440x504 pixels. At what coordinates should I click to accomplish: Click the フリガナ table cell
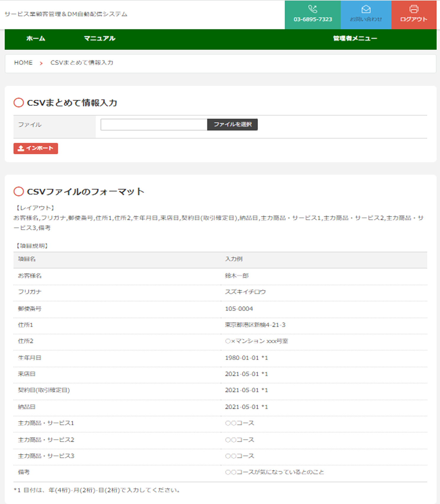point(30,292)
